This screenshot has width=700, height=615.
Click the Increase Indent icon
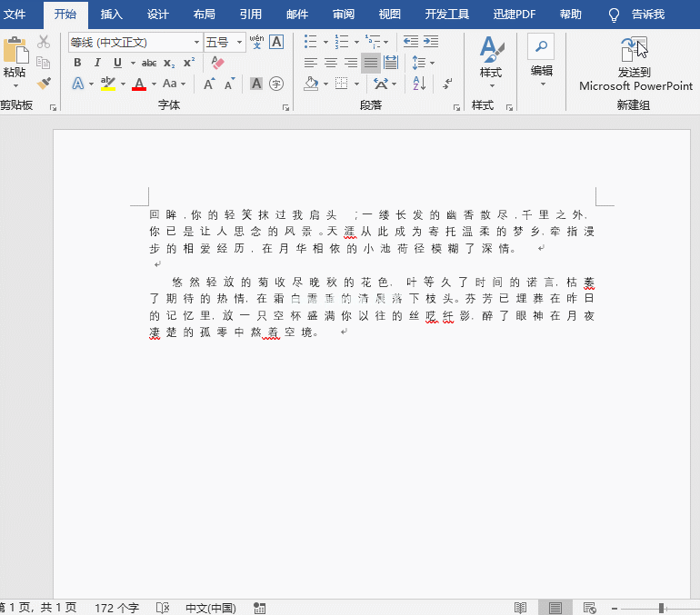pyautogui.click(x=431, y=42)
